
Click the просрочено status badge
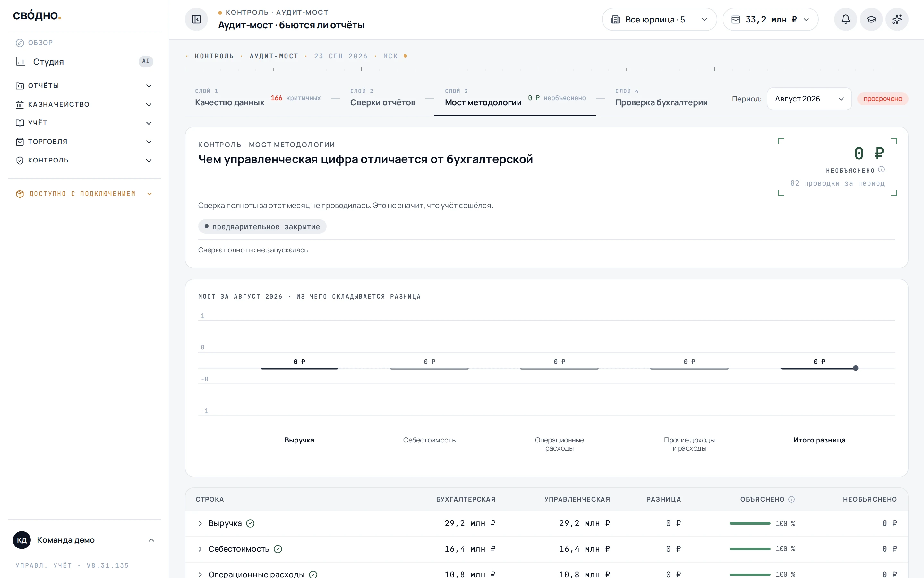coord(882,99)
